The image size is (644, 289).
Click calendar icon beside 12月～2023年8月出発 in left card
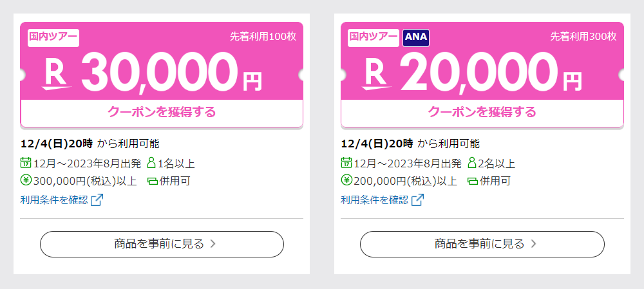tap(26, 163)
